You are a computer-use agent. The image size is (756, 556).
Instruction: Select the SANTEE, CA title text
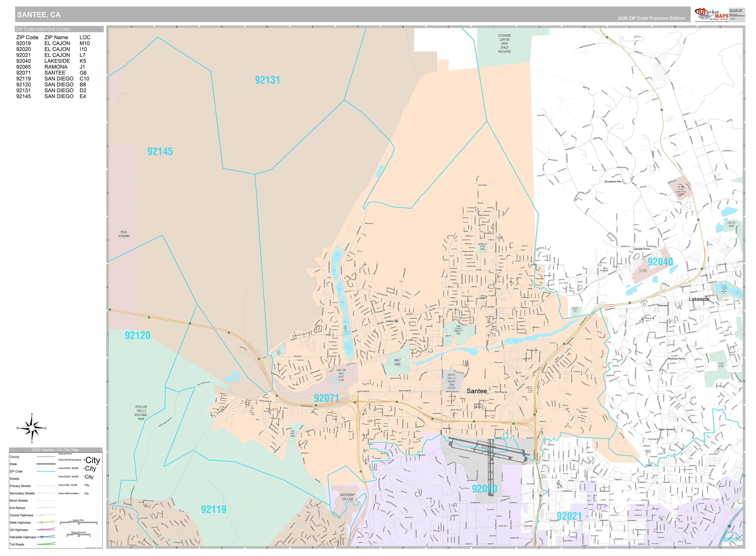point(39,15)
